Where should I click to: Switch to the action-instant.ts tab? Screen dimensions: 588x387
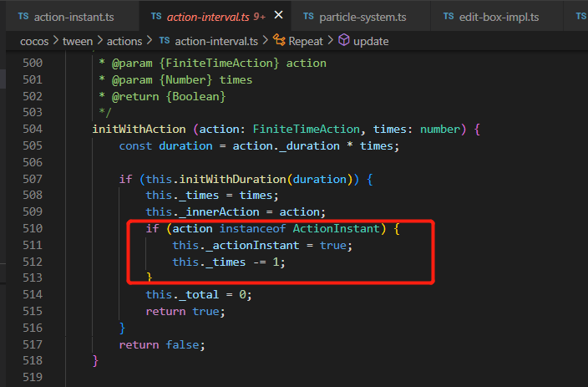click(x=73, y=17)
